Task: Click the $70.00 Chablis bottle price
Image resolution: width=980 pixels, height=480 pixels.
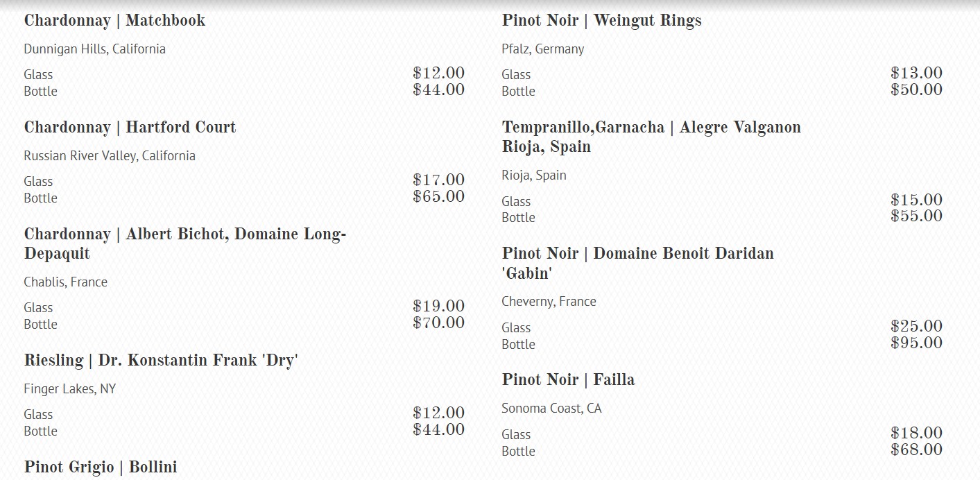Action: [x=438, y=323]
